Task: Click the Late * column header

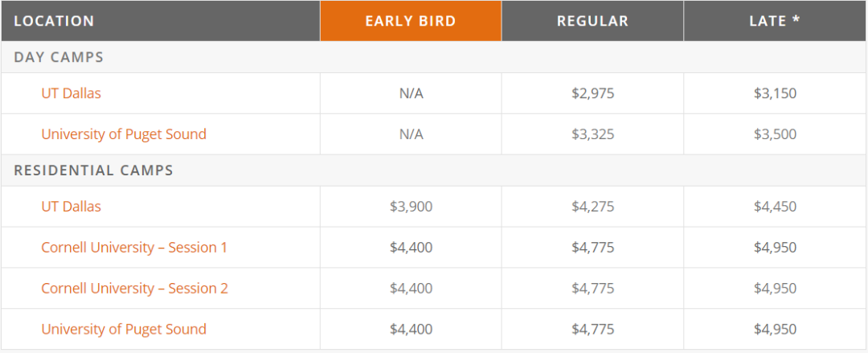Action: pyautogui.click(x=775, y=21)
